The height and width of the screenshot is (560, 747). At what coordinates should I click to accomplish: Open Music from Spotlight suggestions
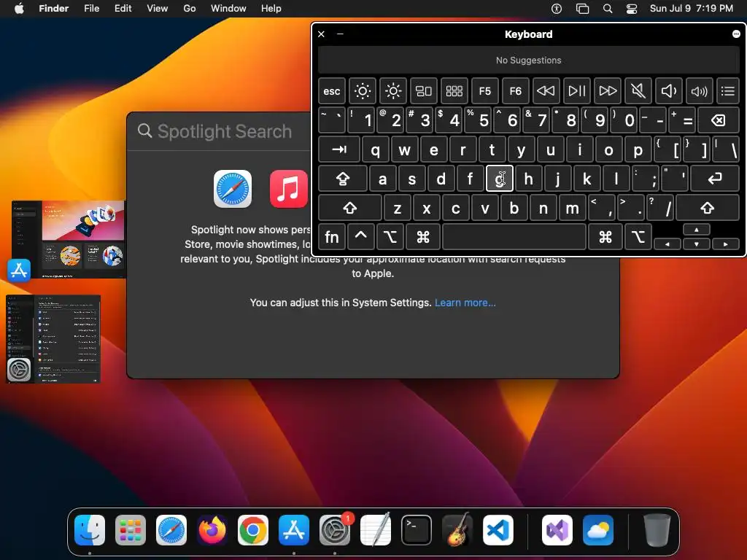click(x=289, y=189)
